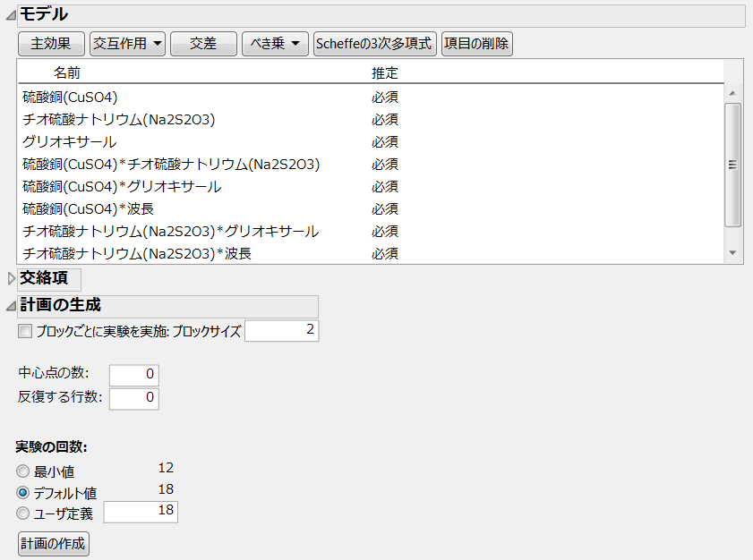Click the 中心点の数 input field

pyautogui.click(x=133, y=375)
